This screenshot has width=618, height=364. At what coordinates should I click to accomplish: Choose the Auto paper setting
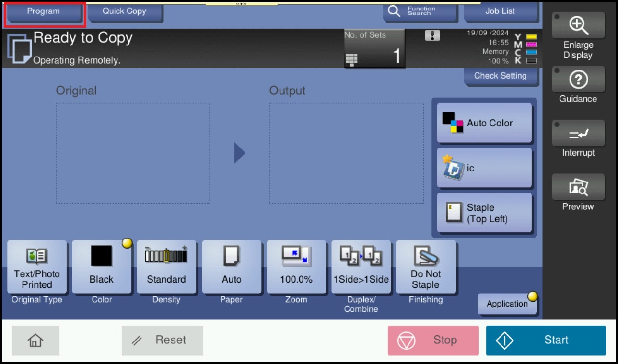click(x=232, y=267)
